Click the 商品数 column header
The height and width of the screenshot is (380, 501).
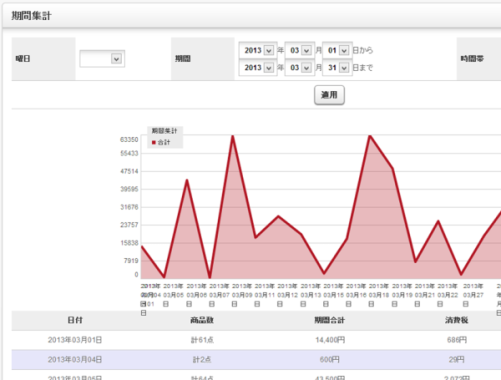[x=202, y=320]
